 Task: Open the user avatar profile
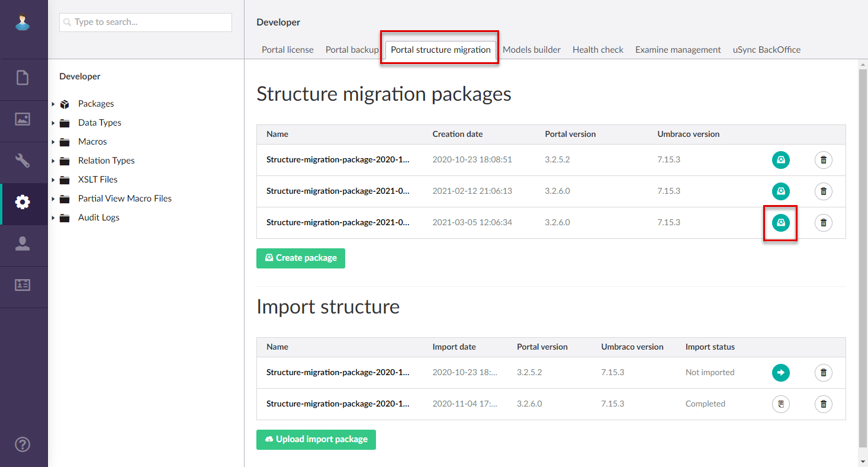click(22, 23)
